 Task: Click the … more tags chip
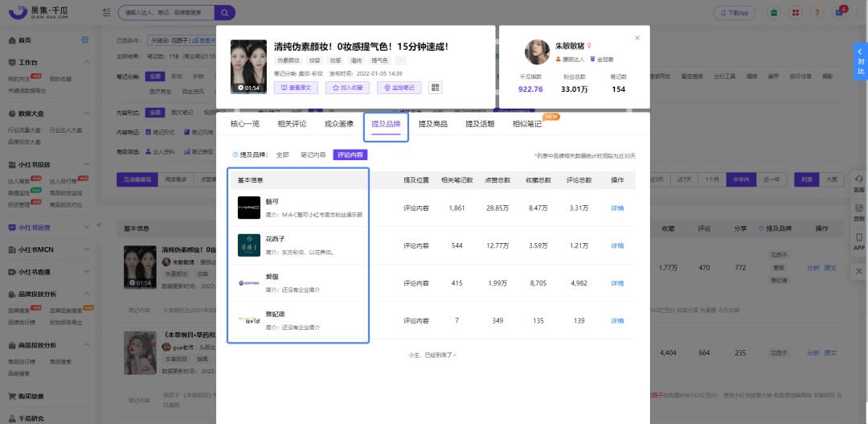(399, 60)
